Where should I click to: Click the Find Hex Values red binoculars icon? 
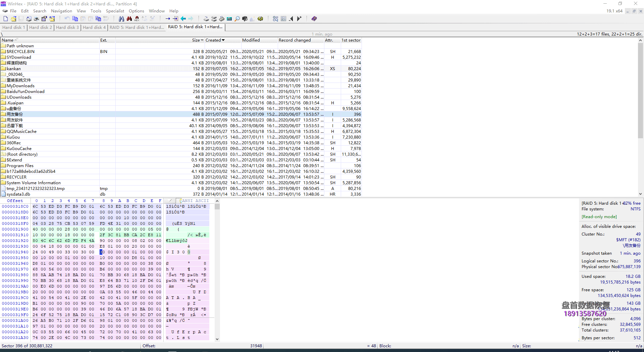(x=129, y=19)
